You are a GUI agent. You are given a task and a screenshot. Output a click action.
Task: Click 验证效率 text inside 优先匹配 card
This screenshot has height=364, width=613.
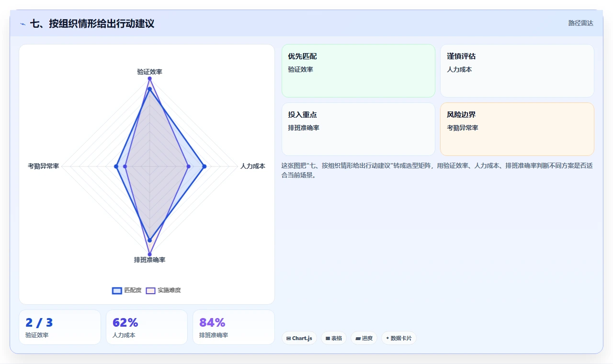pos(300,69)
